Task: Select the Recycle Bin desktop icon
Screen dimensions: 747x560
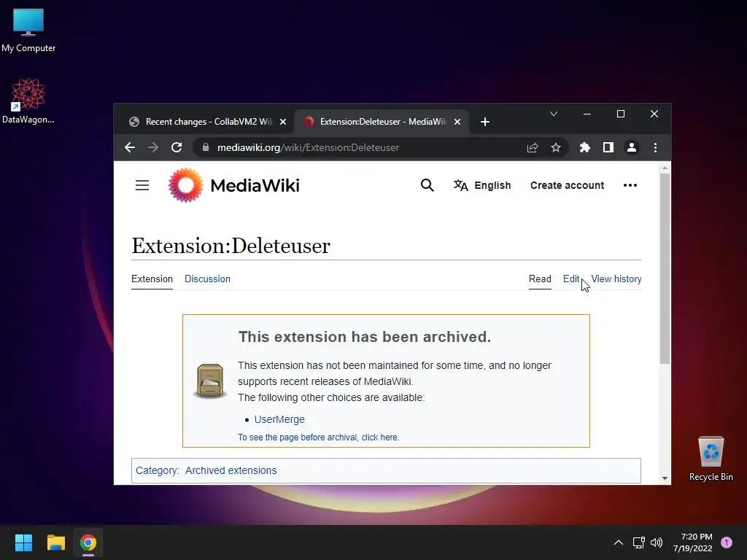Action: [711, 459]
